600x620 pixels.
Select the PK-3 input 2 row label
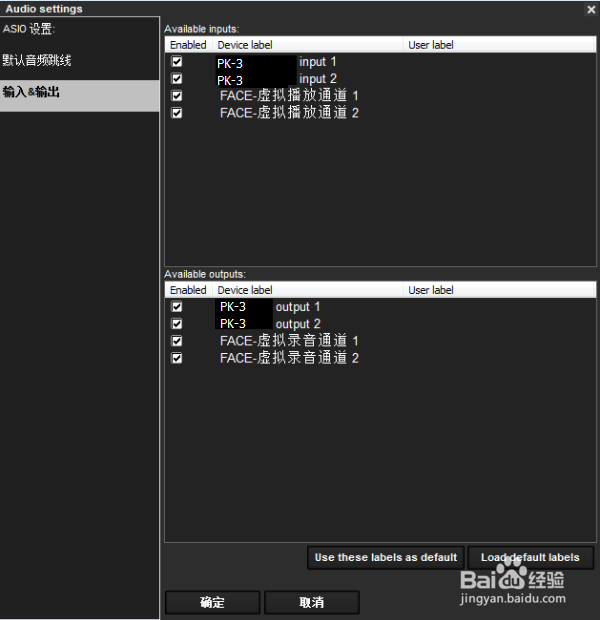tap(276, 79)
